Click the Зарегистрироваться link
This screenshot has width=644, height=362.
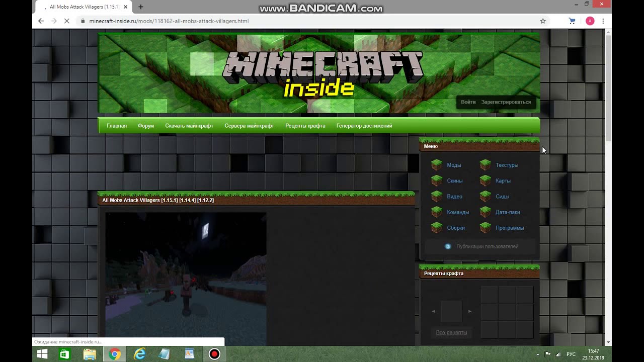[506, 102]
